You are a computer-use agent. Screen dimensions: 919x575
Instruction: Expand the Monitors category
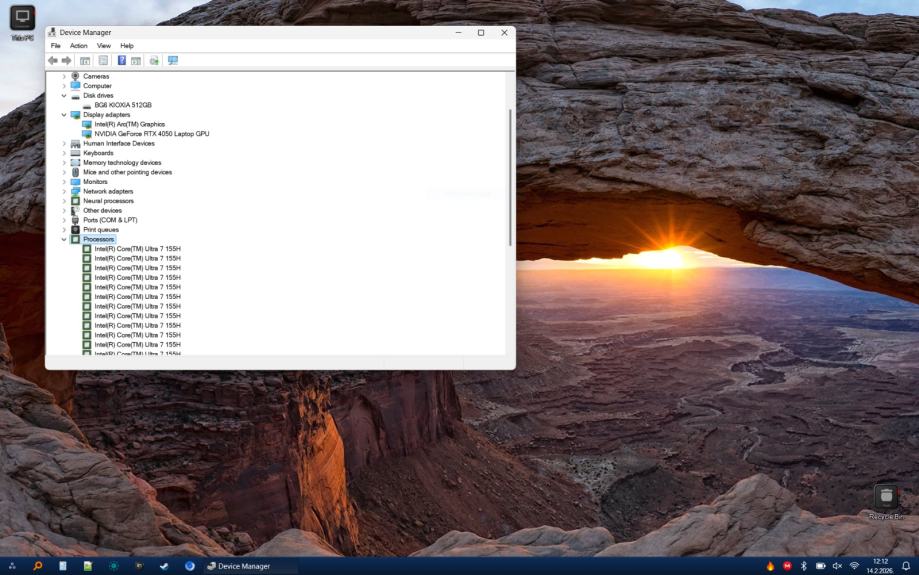coord(64,182)
